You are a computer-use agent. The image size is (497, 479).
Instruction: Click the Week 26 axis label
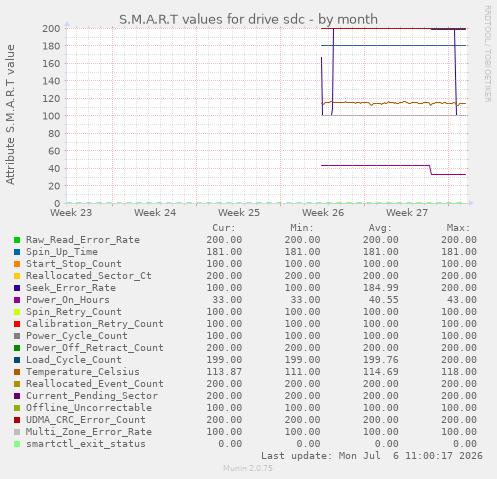click(323, 213)
